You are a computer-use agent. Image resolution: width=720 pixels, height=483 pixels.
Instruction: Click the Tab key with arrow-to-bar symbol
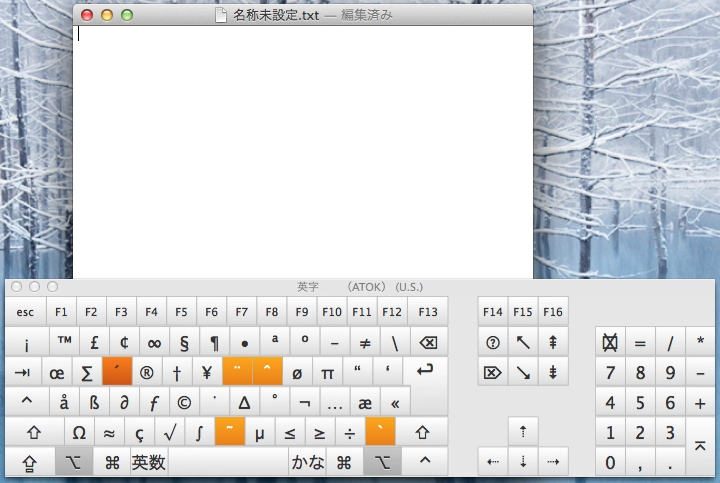23,372
